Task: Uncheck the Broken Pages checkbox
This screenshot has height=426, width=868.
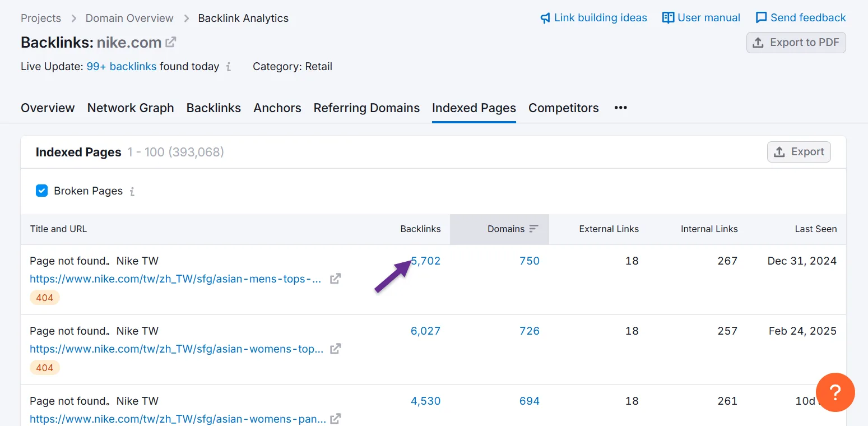Action: coord(41,191)
